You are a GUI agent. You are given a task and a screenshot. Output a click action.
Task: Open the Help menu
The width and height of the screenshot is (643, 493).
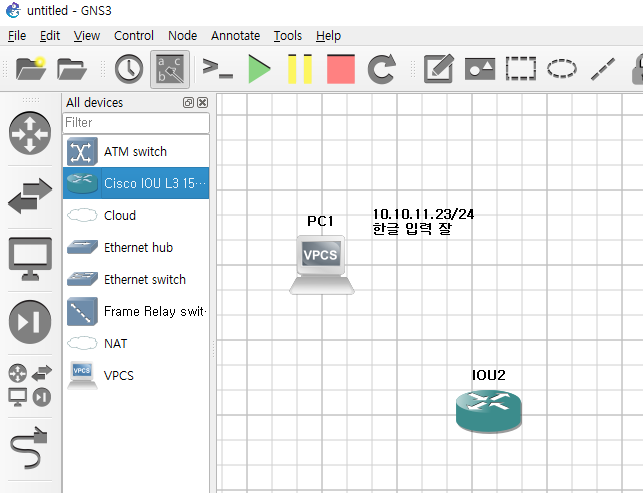tap(328, 36)
